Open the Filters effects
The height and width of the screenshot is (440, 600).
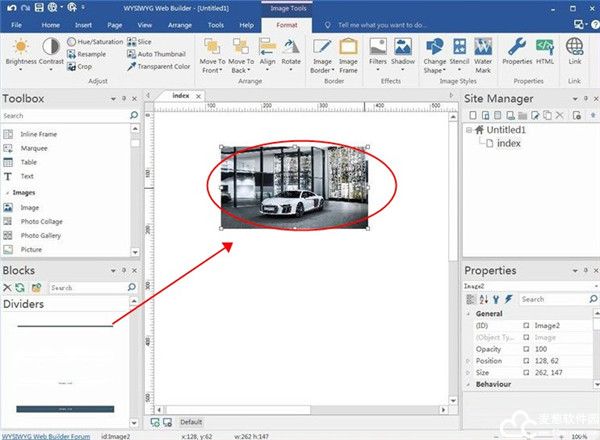click(x=378, y=54)
